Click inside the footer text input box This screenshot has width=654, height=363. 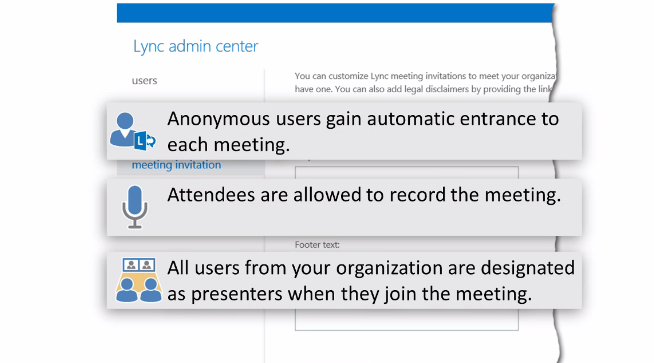click(407, 320)
